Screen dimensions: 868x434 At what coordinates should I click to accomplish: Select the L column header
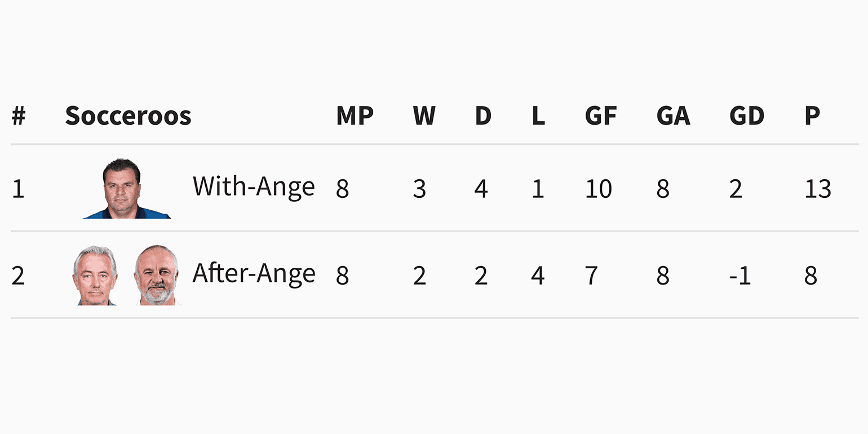[x=538, y=116]
